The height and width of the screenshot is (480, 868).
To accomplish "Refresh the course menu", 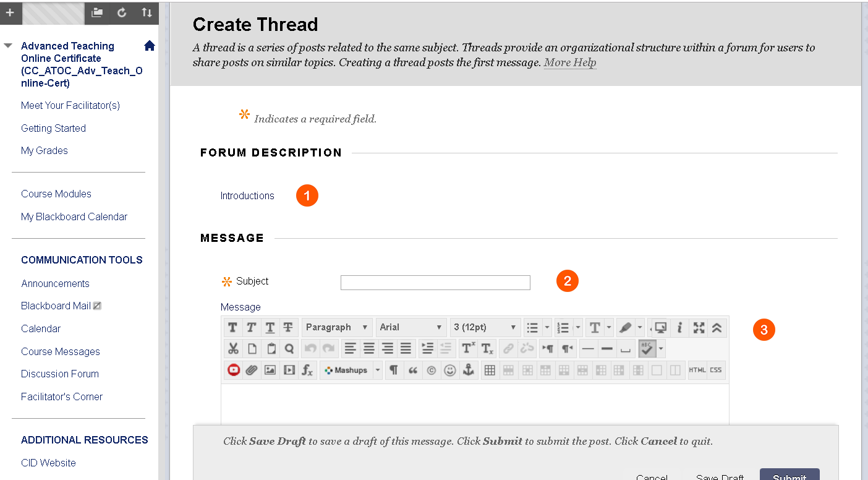I will point(122,12).
